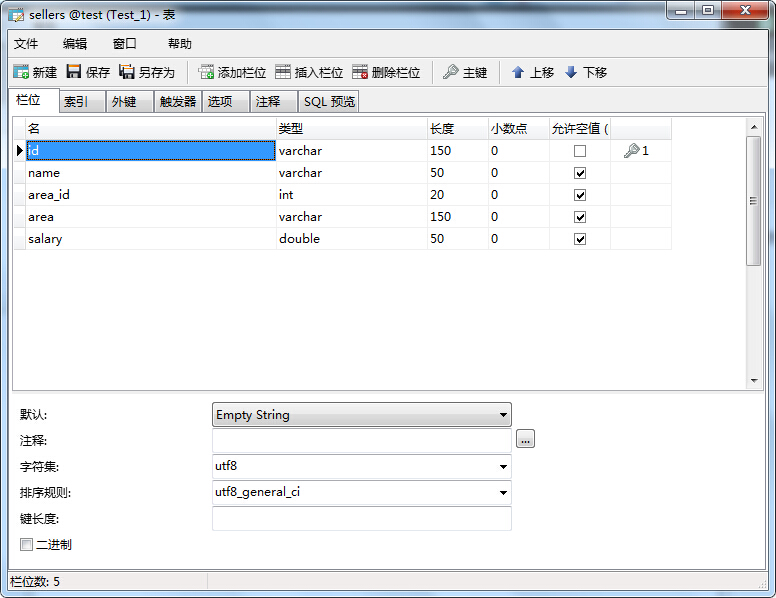The height and width of the screenshot is (598, 776).
Task: Click the Decimals (小数点) column header
Action: 519,129
